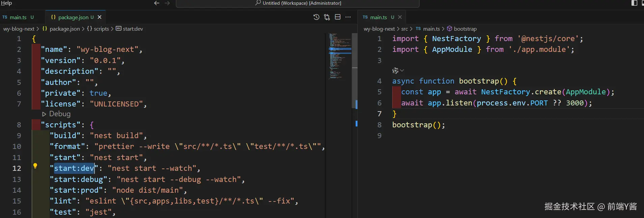
Task: Open More Actions ellipsis in package.json toolbar
Action: (x=348, y=17)
